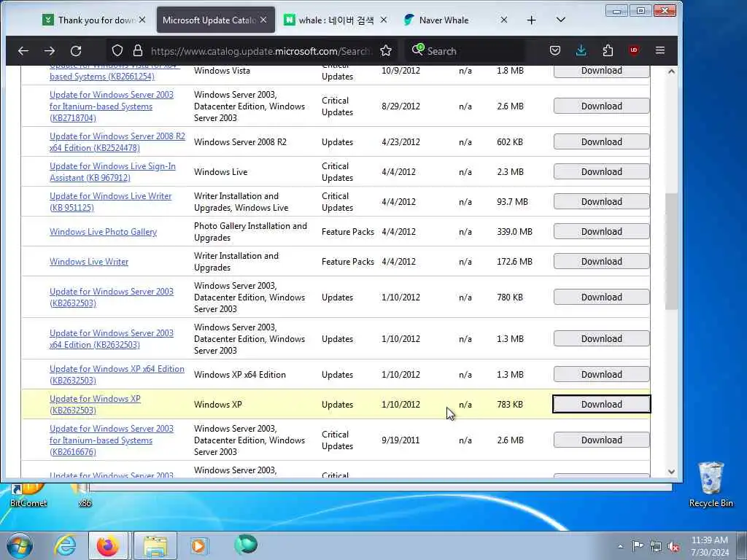Close the Naver Whale tab
This screenshot has width=747, height=560.
pyautogui.click(x=504, y=20)
